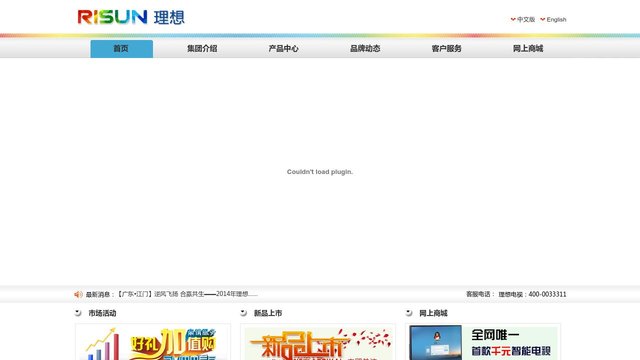Click the "Couldn't load plugin" message
The width and height of the screenshot is (640, 360).
tap(320, 172)
